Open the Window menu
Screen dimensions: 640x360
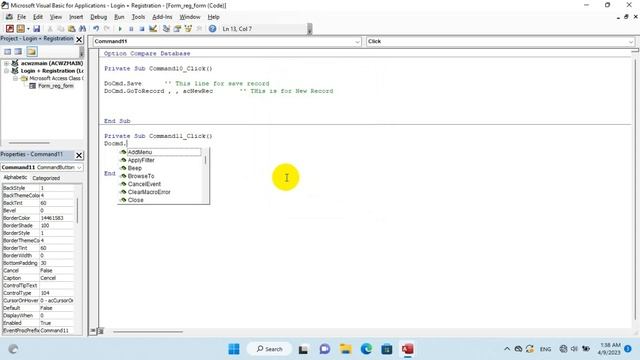coord(190,17)
